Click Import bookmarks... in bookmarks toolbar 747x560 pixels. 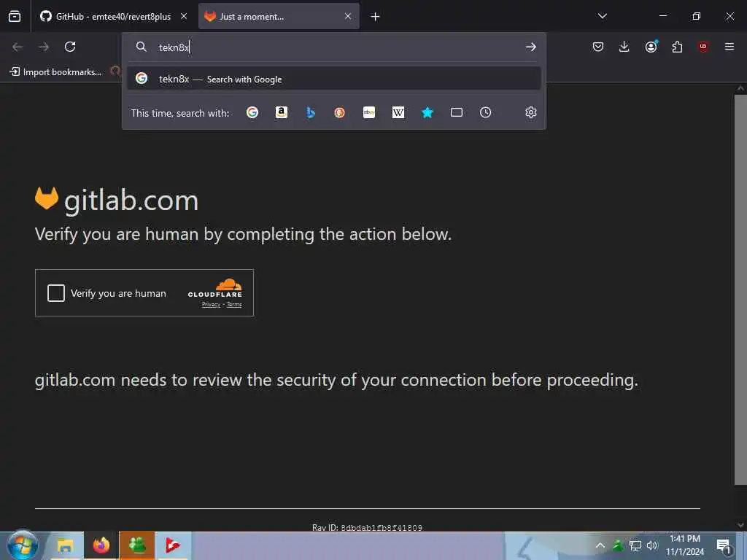[x=55, y=72]
